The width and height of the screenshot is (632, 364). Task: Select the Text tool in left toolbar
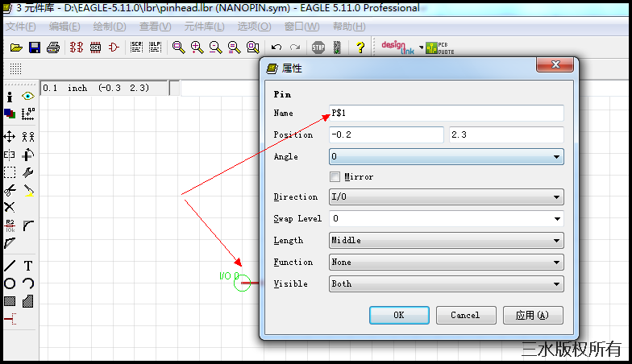click(x=28, y=266)
